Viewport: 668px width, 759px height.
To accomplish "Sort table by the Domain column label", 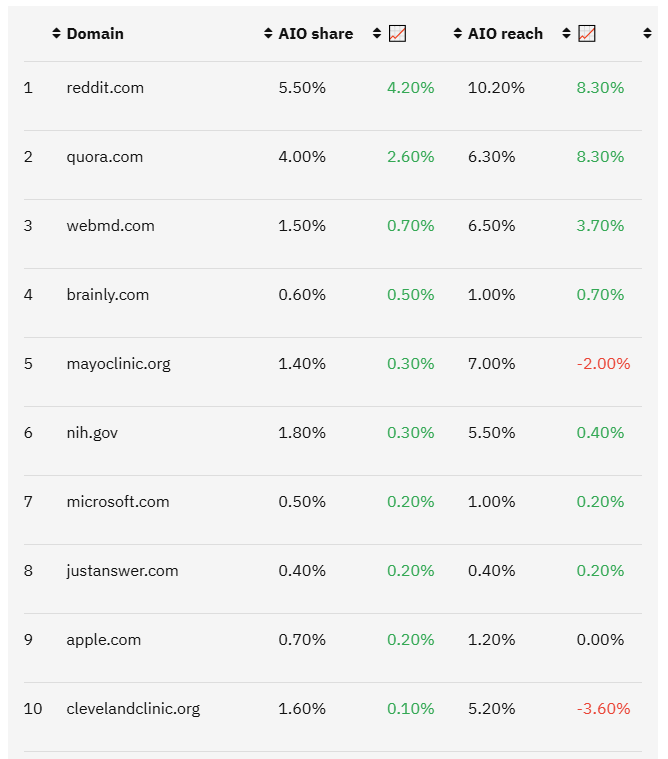I will point(95,34).
